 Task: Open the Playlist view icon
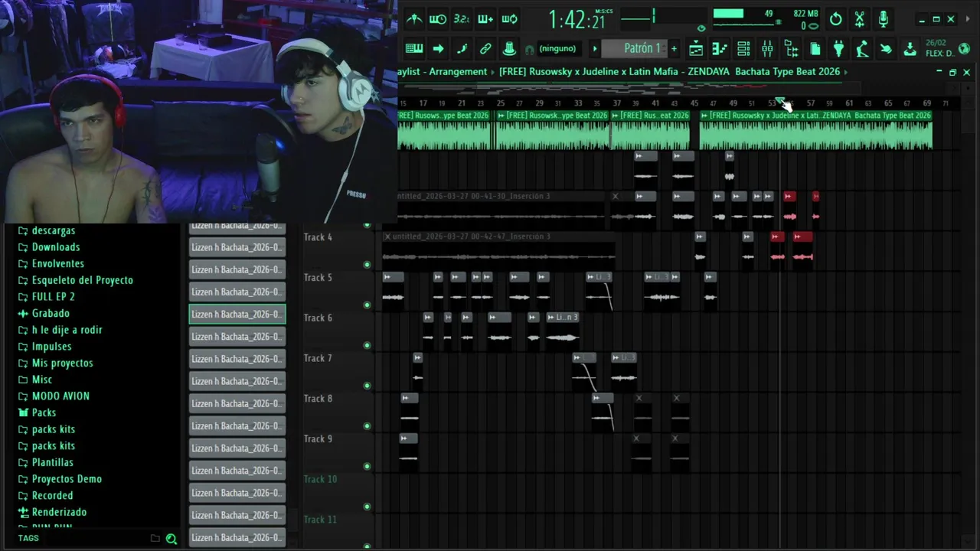(696, 49)
